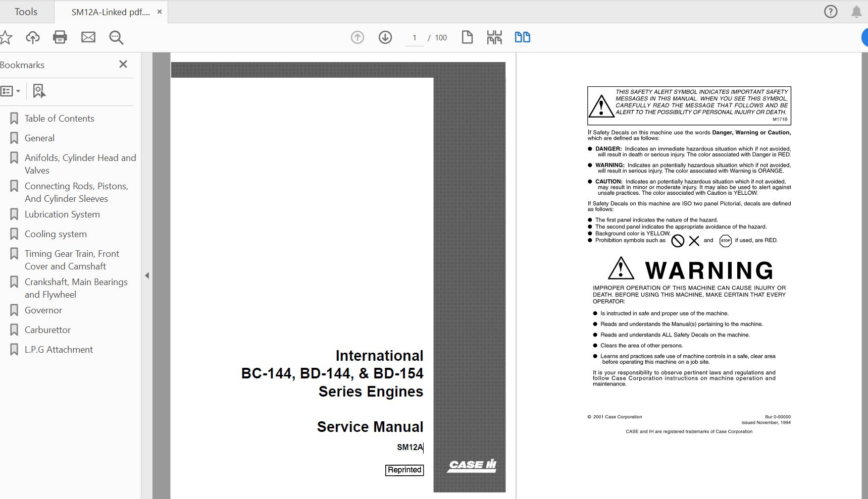Open the Governor bookmark

point(43,310)
